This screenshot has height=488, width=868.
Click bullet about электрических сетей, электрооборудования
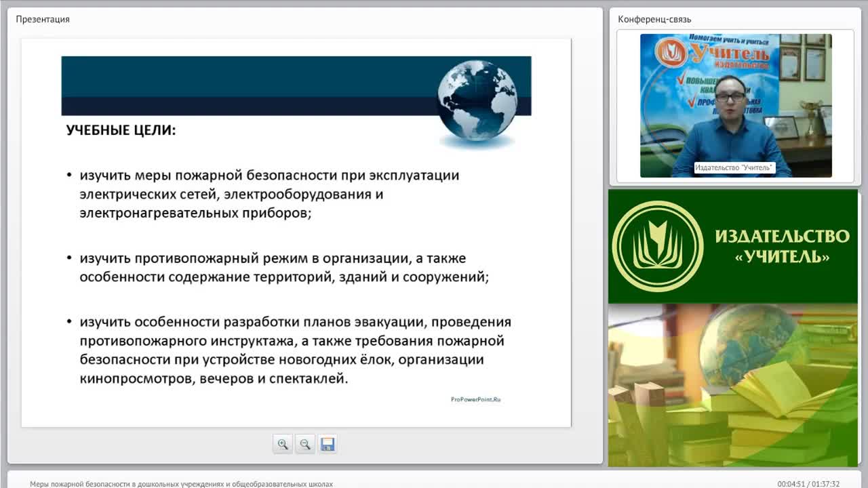(x=263, y=194)
